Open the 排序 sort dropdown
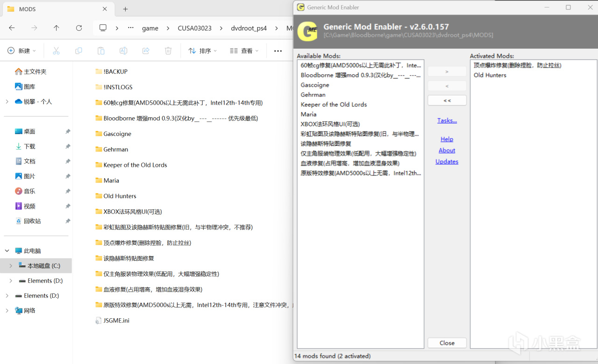Viewport: 598px width, 364px height. [202, 50]
